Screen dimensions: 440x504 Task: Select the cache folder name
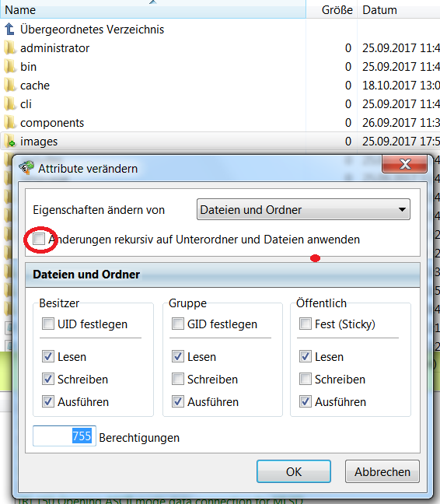tap(35, 86)
